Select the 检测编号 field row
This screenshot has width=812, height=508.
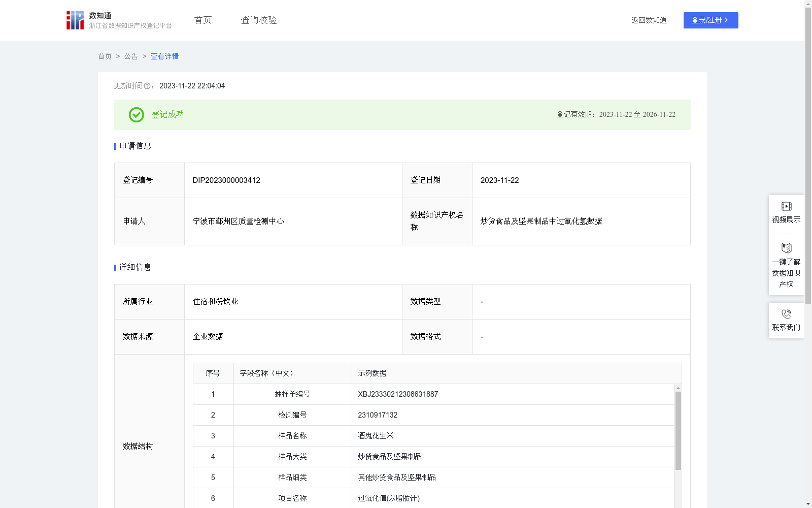coord(292,415)
